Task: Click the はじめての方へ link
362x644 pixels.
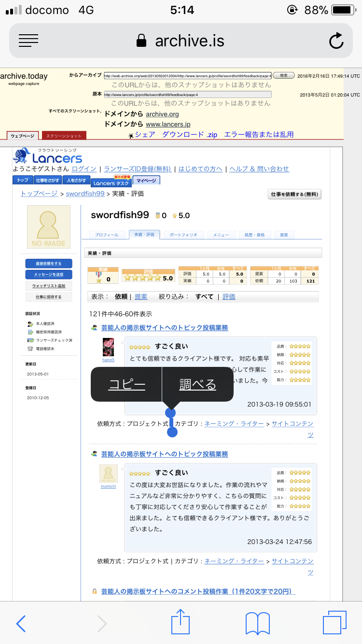Action: pyautogui.click(x=200, y=168)
